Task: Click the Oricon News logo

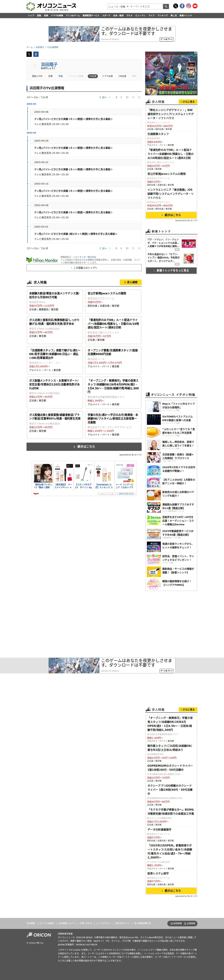Action: 51,6
